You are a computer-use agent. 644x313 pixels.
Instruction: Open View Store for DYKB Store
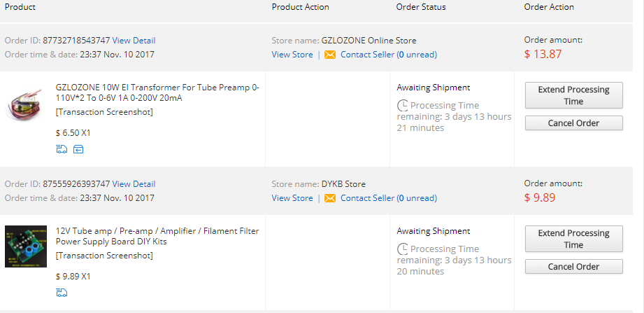coord(292,198)
